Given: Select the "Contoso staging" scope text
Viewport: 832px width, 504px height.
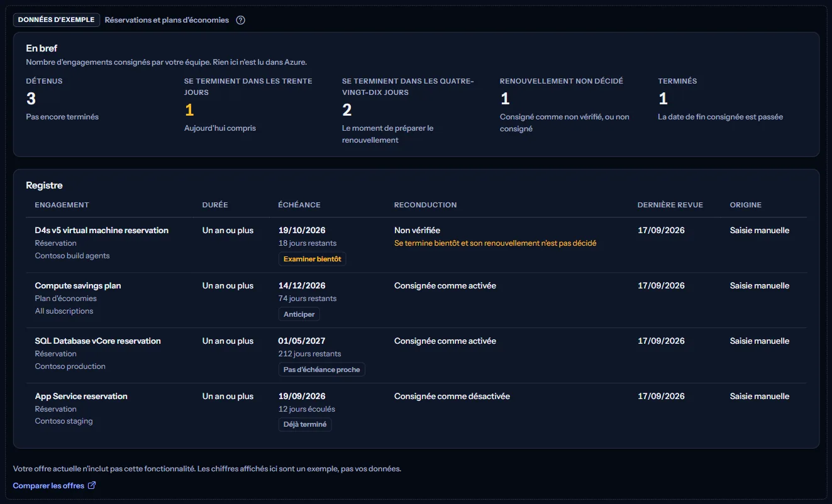Looking at the screenshot, I should 64,422.
